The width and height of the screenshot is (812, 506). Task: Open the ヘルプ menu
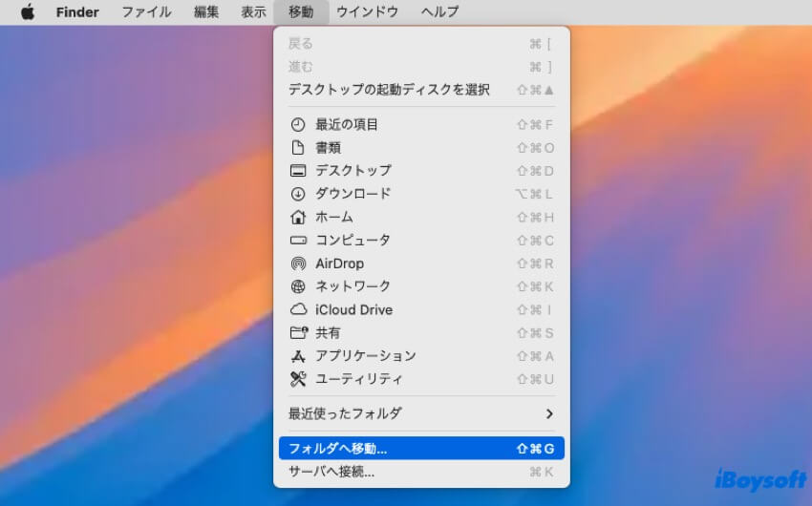pos(439,11)
